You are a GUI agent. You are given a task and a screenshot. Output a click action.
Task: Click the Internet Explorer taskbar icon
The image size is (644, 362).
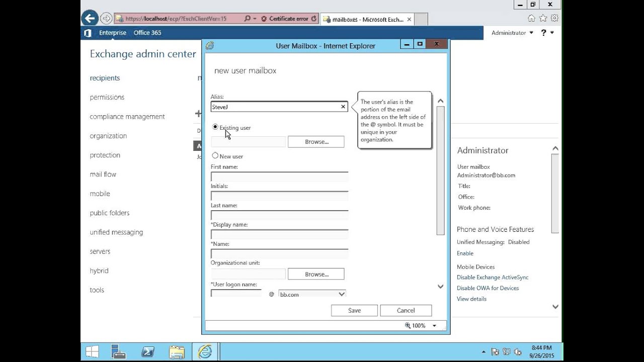click(x=205, y=351)
